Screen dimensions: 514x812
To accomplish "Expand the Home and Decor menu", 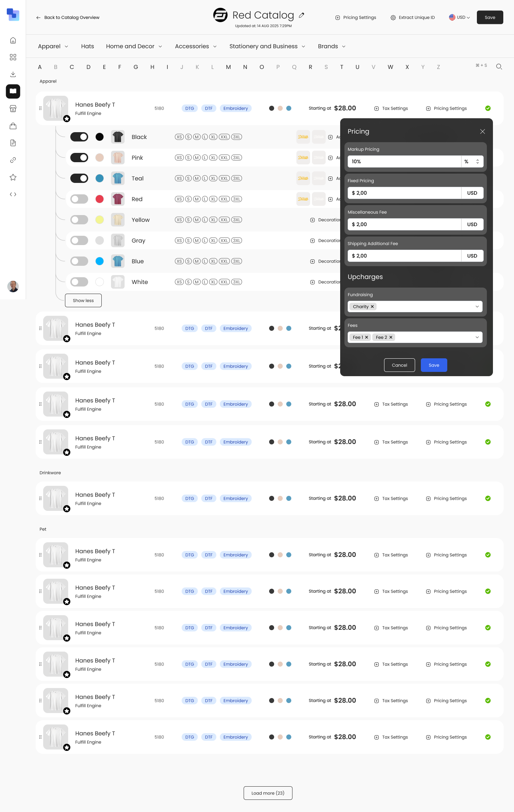I will [134, 46].
